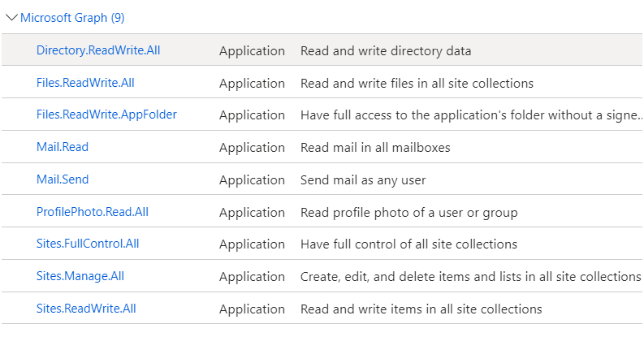Open Mail.Send permission link
The width and height of the screenshot is (644, 337).
(x=63, y=179)
